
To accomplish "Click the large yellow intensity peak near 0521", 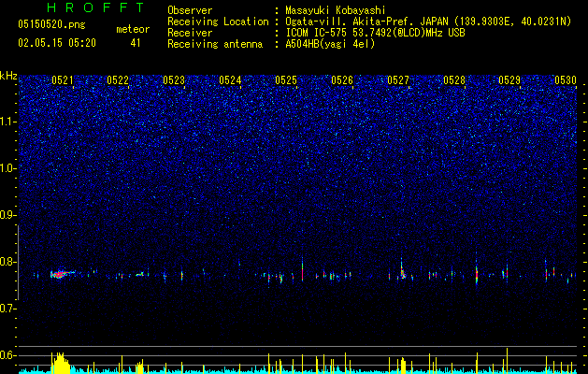I will [60, 363].
